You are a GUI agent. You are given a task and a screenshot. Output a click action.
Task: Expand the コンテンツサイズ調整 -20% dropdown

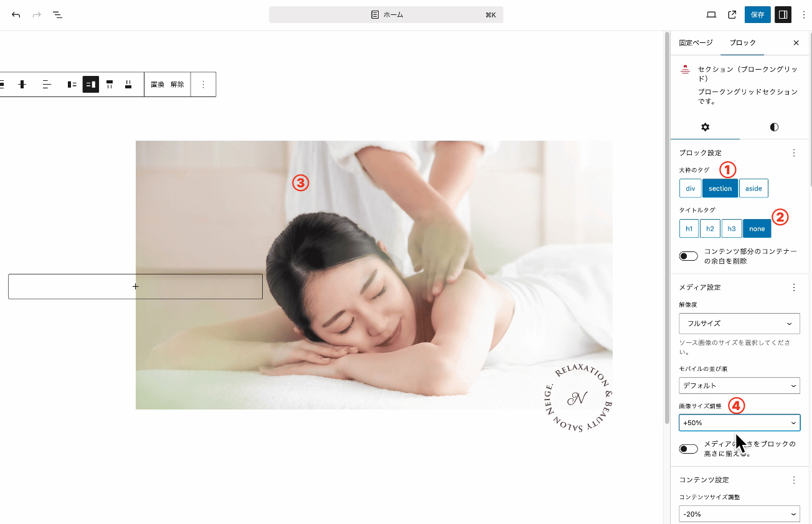(x=739, y=514)
